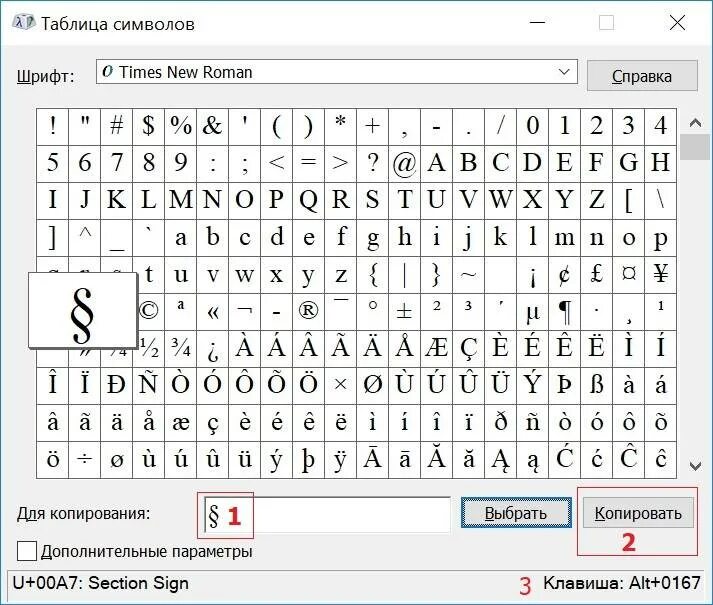Click the scrollbar up arrow
The height and width of the screenshot is (605, 713).
click(695, 123)
